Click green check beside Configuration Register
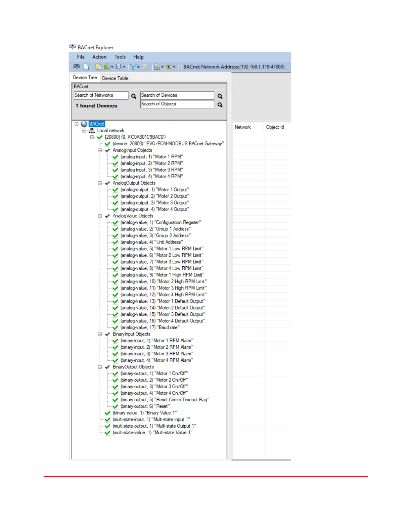Screen dimensions: 411x532 coord(115,223)
